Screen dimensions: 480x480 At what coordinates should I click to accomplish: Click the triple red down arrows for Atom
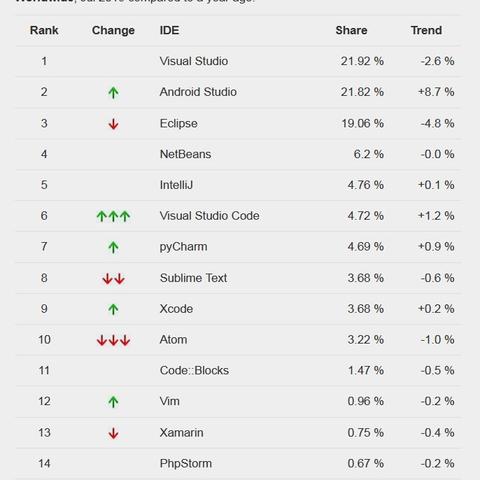pyautogui.click(x=113, y=340)
